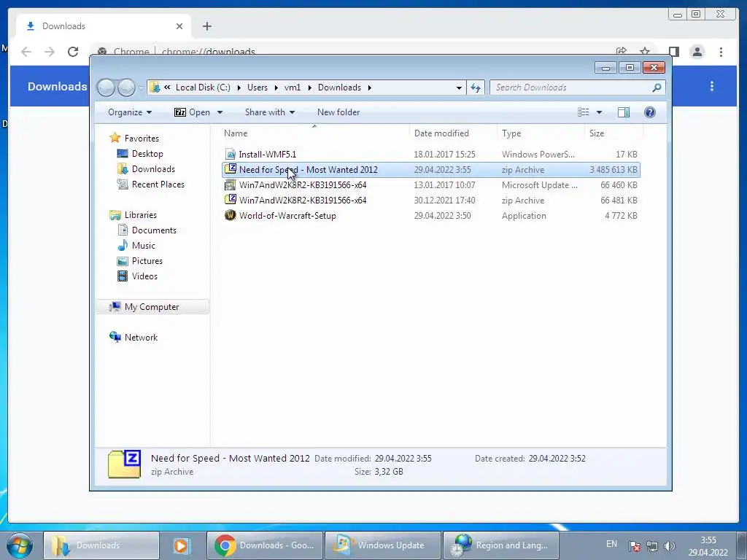Click the change view icon
This screenshot has width=747, height=560.
coord(583,112)
